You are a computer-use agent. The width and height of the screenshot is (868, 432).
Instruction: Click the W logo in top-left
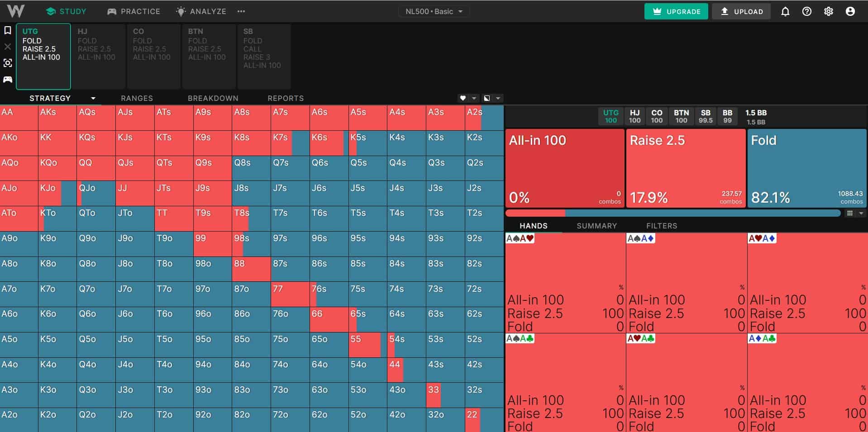[16, 11]
